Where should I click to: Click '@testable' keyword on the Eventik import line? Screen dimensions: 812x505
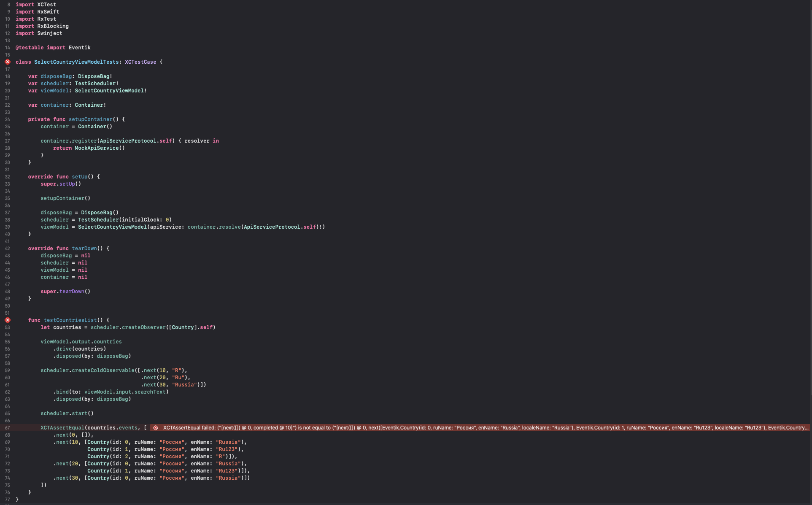click(x=30, y=48)
